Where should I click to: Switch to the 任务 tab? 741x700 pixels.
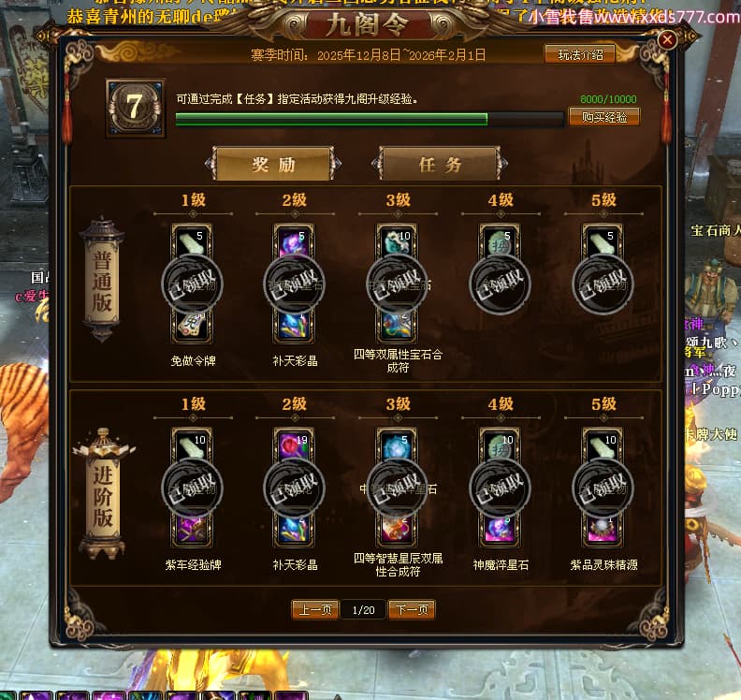[440, 164]
